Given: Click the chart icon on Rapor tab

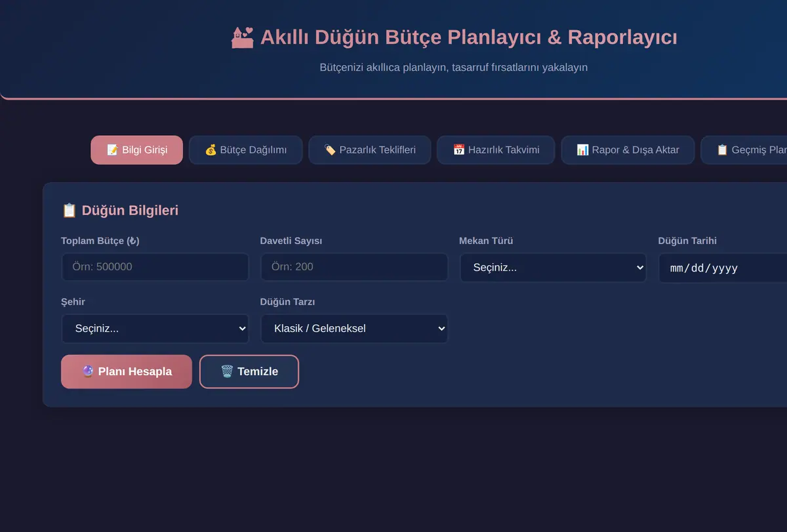Looking at the screenshot, I should (x=582, y=150).
